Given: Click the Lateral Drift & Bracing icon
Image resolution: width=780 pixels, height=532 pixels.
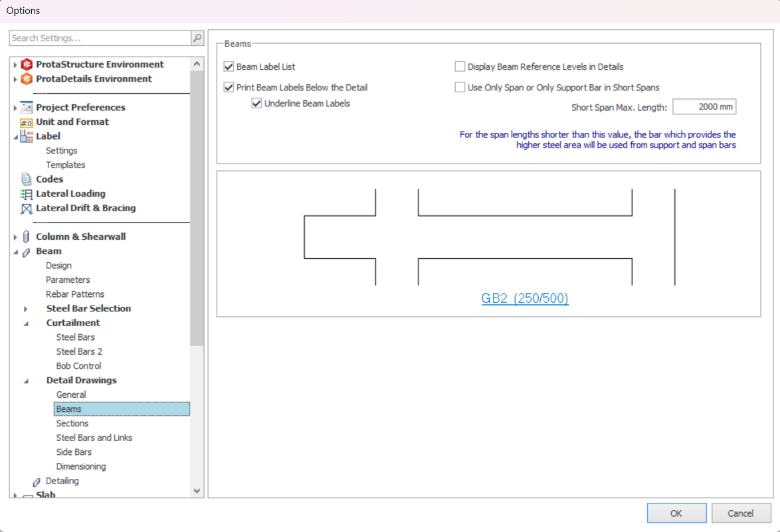Looking at the screenshot, I should tap(27, 209).
